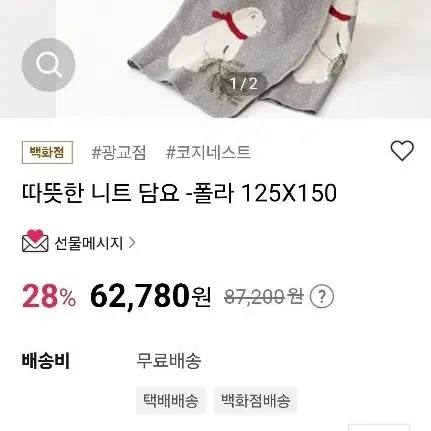The width and height of the screenshot is (431, 431).
Task: Toggle the heart wishlist icon
Action: tap(402, 150)
